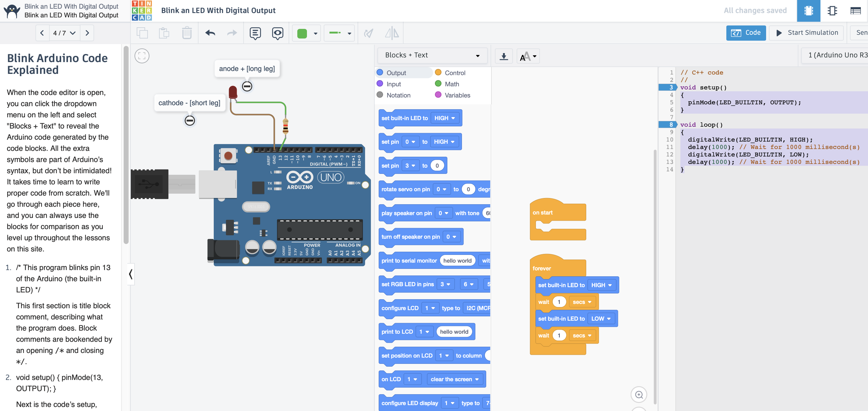The image size is (868, 411).
Task: Expand the lesson step 4/7 dropdown
Action: [x=64, y=33]
